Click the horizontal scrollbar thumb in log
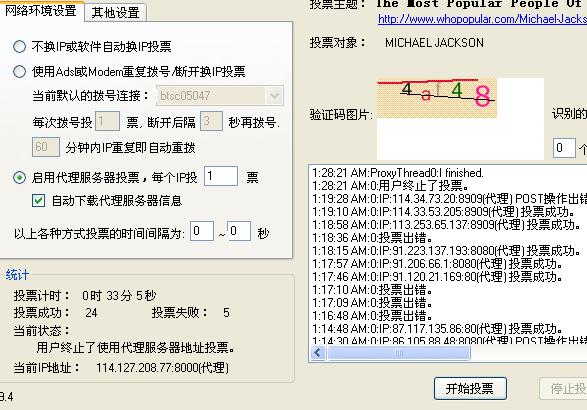 tap(399, 353)
